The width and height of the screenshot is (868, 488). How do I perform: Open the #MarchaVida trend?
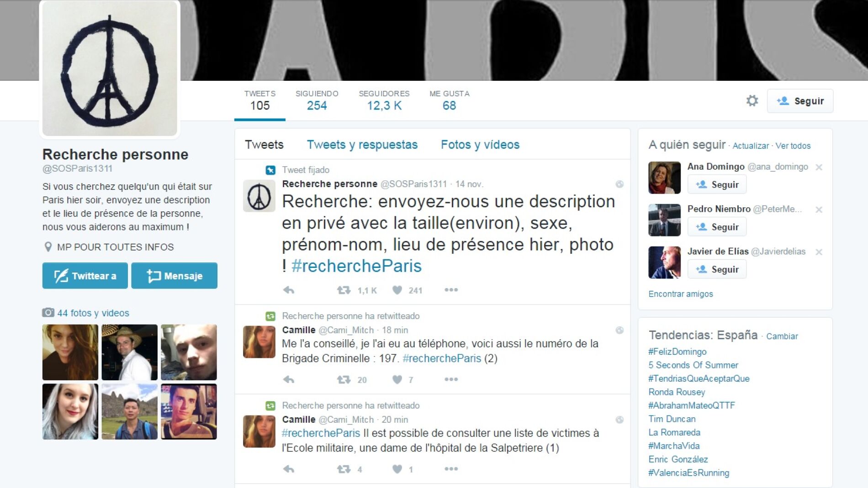pyautogui.click(x=674, y=446)
